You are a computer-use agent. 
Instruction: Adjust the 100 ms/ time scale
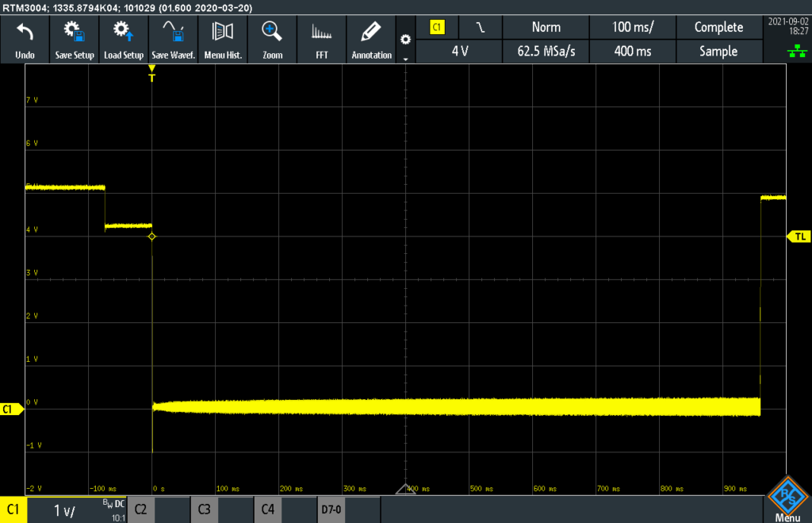(632, 27)
